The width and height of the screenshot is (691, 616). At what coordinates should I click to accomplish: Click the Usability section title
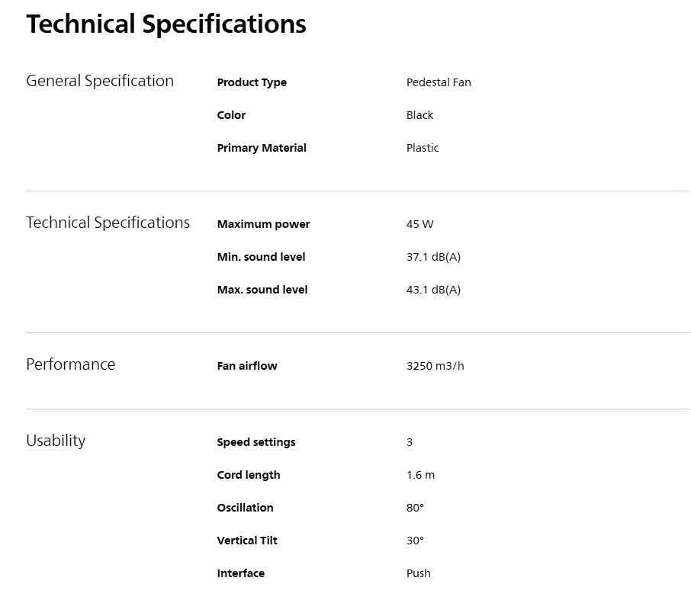coord(56,441)
